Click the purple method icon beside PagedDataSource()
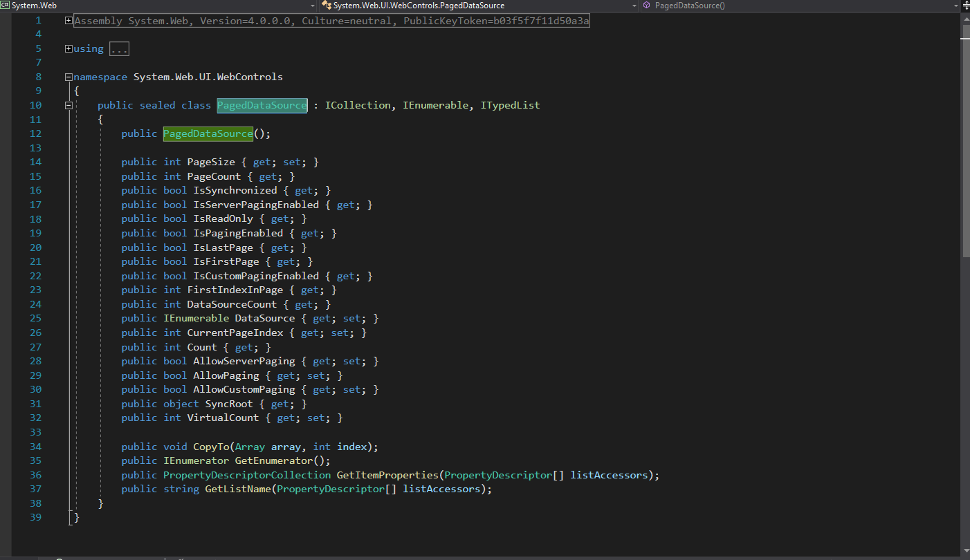This screenshot has height=560, width=970. point(646,5)
